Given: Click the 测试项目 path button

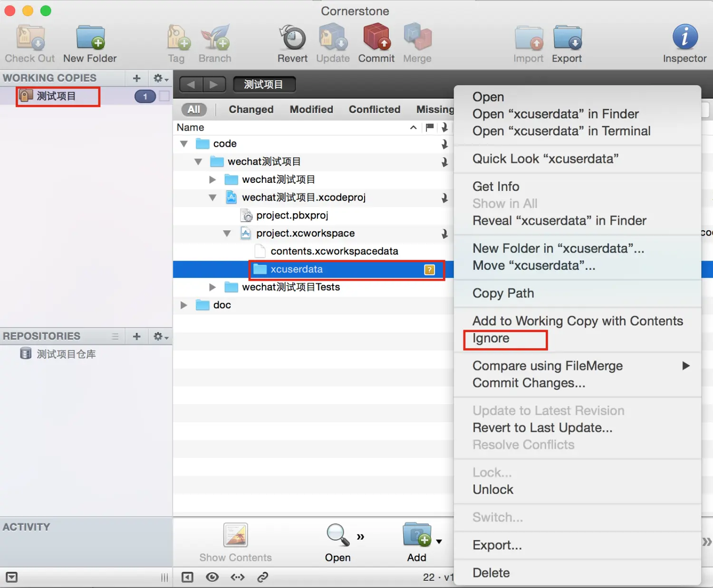Looking at the screenshot, I should [x=264, y=85].
